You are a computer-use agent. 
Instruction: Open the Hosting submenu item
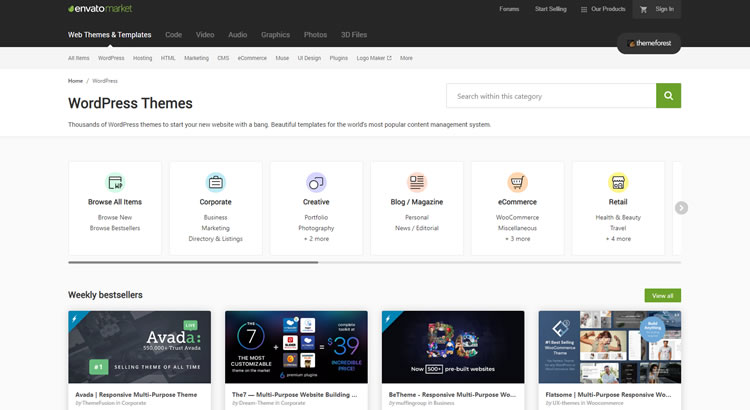(x=143, y=58)
